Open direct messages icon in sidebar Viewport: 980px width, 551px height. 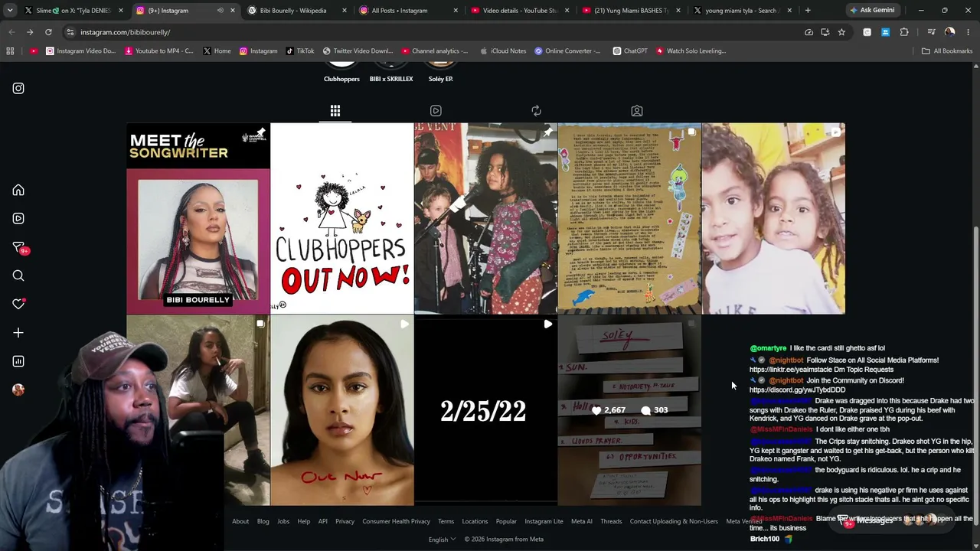point(18,247)
